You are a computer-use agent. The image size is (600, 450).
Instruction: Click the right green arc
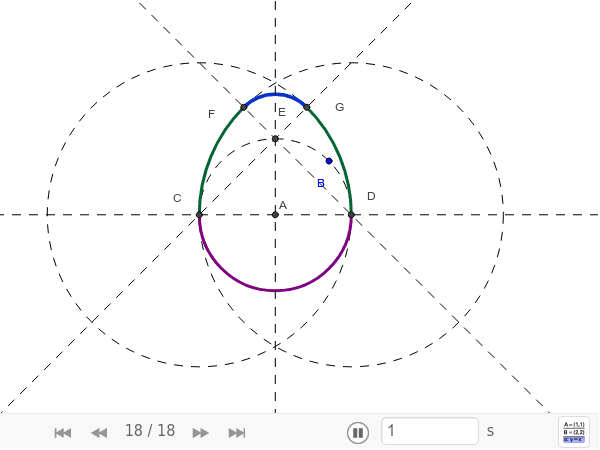[339, 153]
